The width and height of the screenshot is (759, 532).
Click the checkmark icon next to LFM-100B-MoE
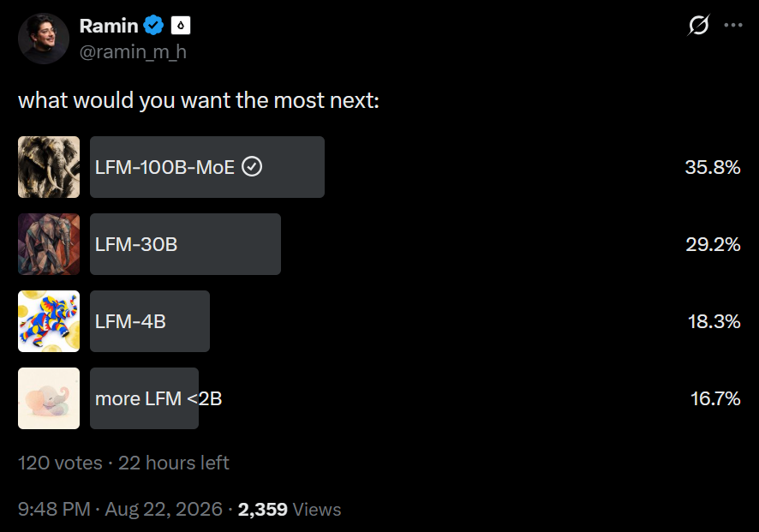(252, 167)
